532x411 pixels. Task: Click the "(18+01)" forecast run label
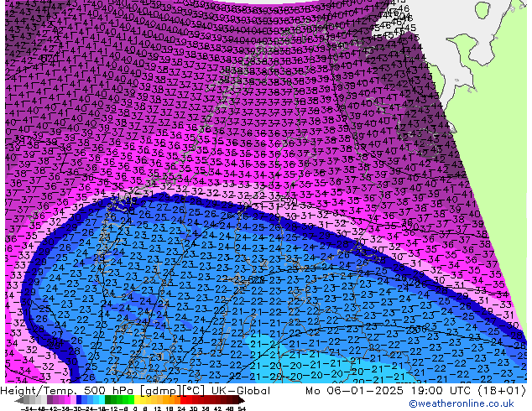502,391
